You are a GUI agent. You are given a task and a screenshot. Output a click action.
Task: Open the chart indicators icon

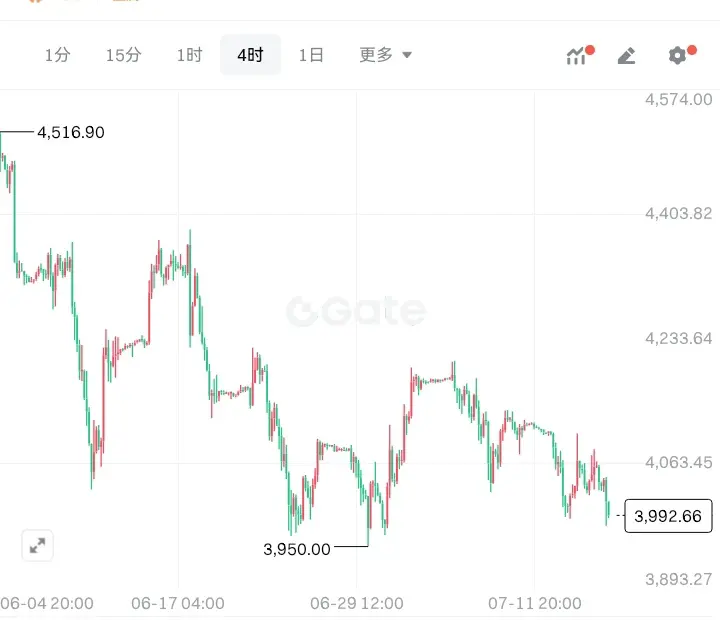point(576,56)
